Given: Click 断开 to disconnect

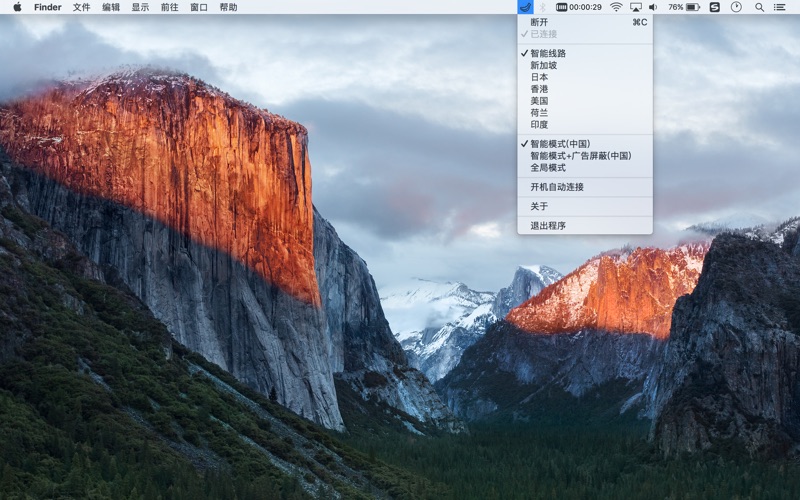Looking at the screenshot, I should 539,22.
